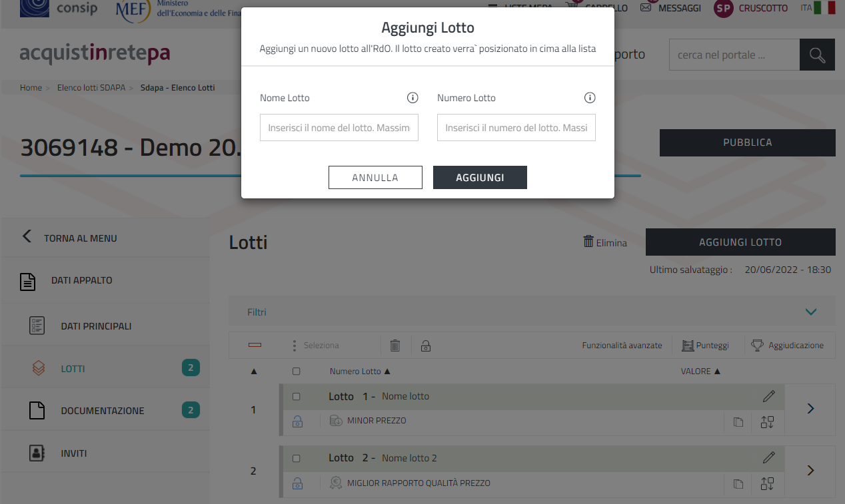
Task: Click the search magnifier button in header
Action: [817, 55]
